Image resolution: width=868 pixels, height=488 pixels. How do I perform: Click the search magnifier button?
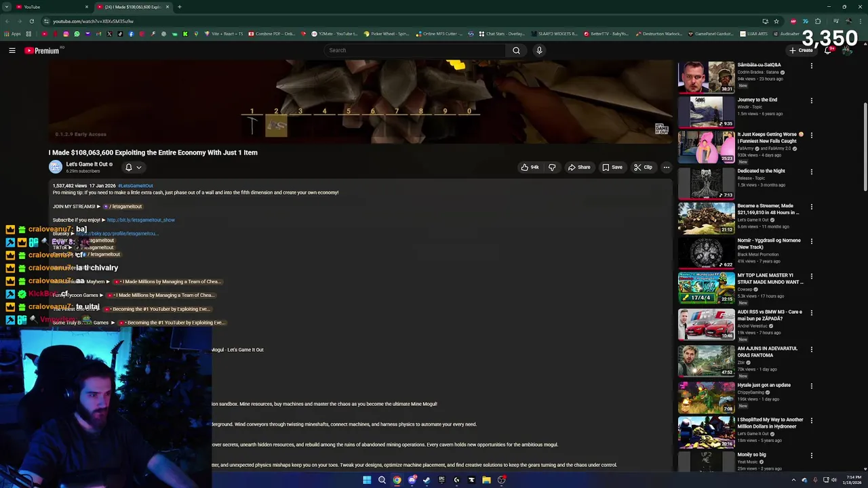(516, 50)
